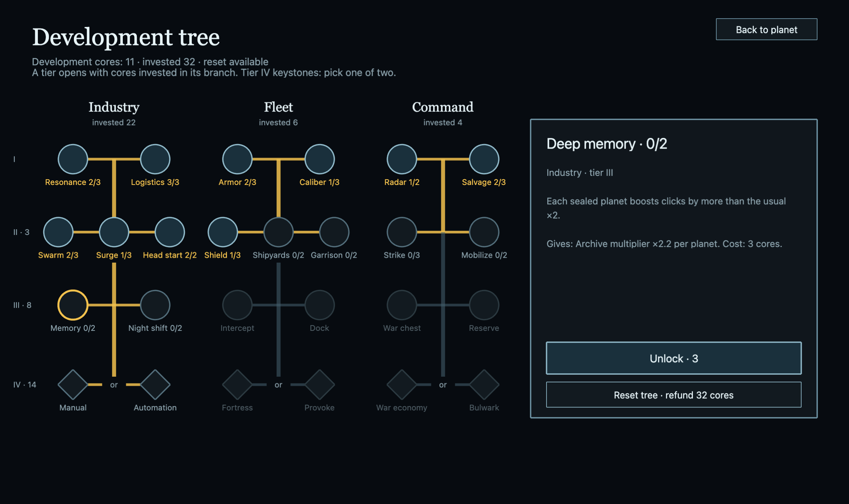Click the 'III · 8' tier label
This screenshot has height=504, width=849.
click(x=22, y=305)
